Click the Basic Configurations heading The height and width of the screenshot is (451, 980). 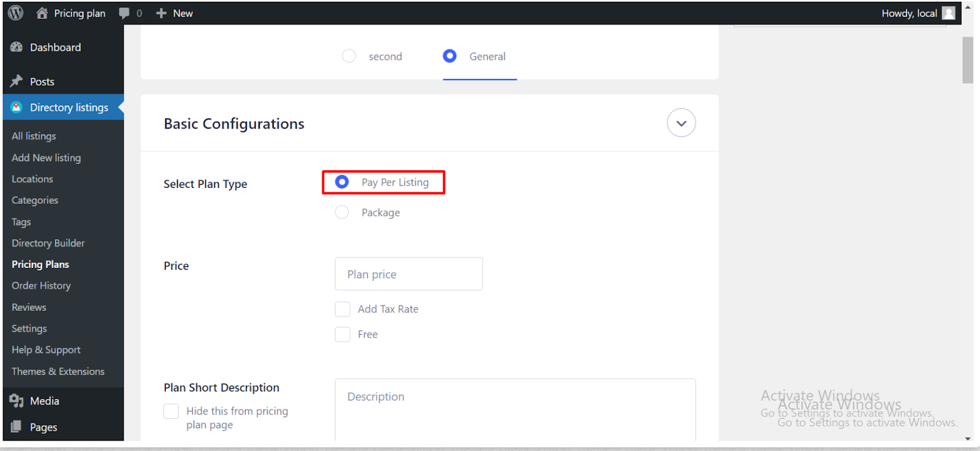234,124
